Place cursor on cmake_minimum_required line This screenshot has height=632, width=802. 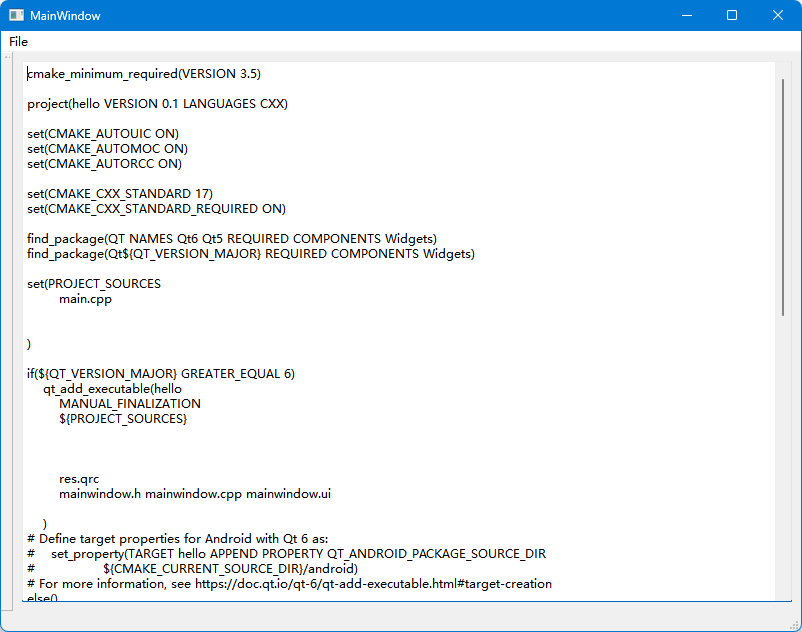click(143, 74)
